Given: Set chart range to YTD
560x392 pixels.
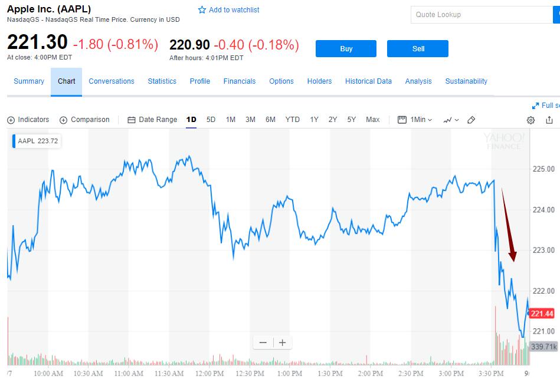Looking at the screenshot, I should pos(293,120).
